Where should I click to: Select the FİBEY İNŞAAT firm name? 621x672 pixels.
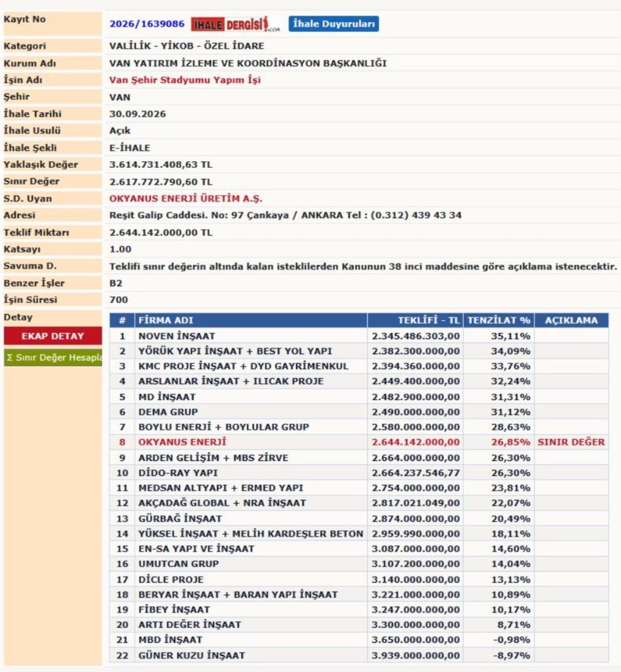point(174,609)
